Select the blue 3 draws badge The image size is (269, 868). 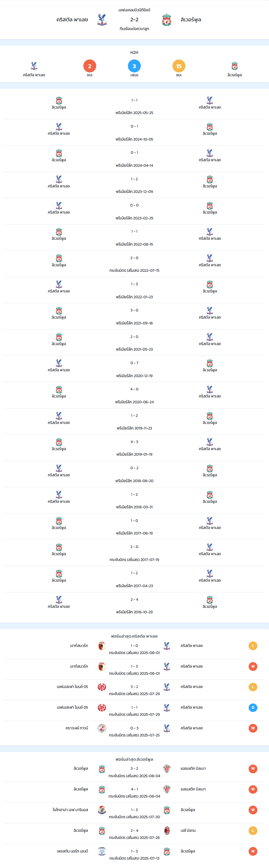click(x=134, y=66)
